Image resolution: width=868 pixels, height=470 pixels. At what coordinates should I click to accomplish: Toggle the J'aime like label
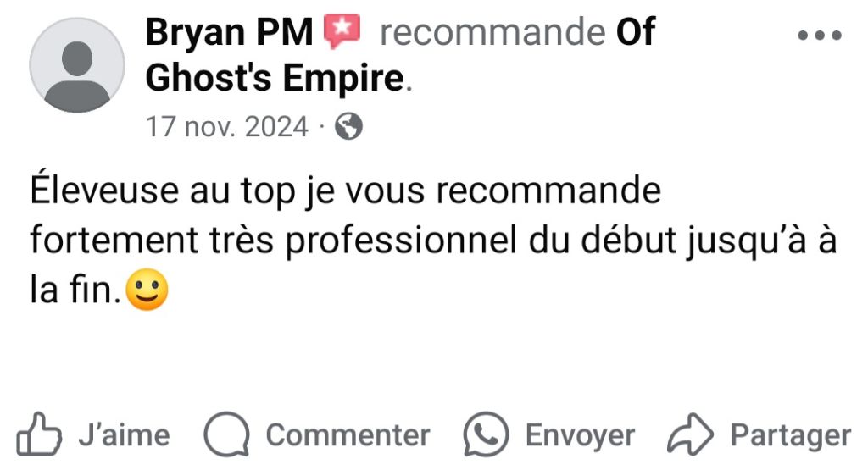(x=124, y=435)
